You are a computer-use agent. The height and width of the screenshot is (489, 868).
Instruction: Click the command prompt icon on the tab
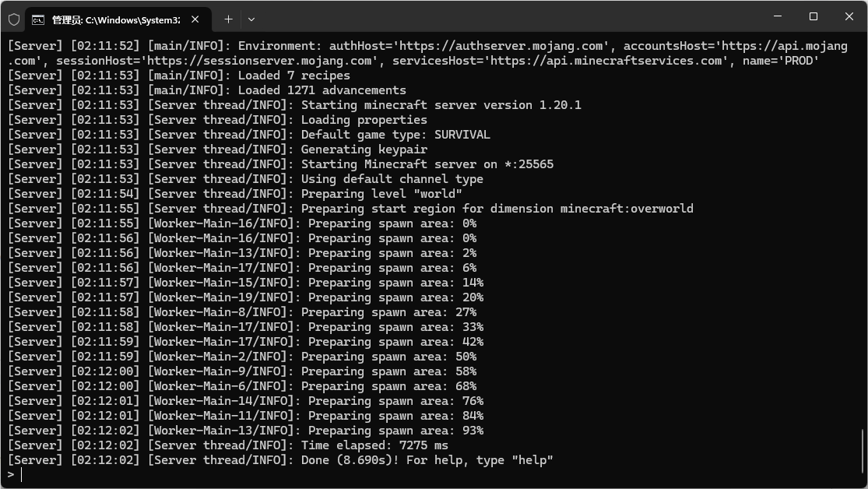pyautogui.click(x=38, y=20)
